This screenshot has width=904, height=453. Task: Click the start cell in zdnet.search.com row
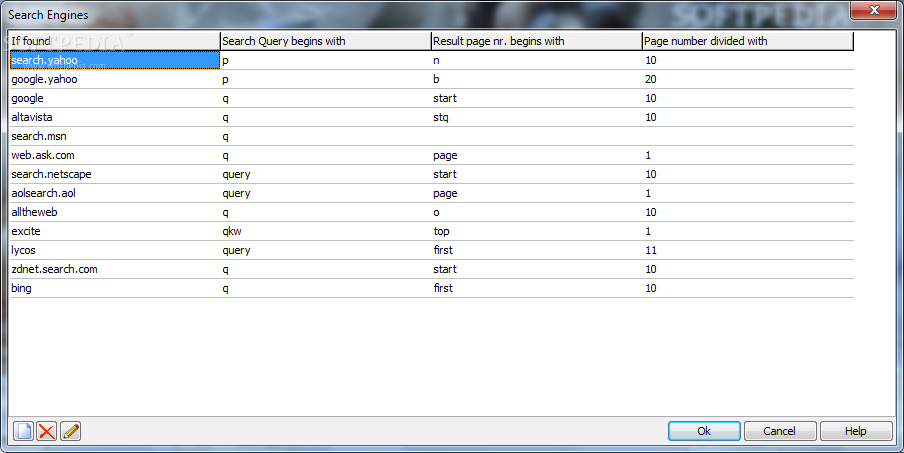[x=537, y=269]
